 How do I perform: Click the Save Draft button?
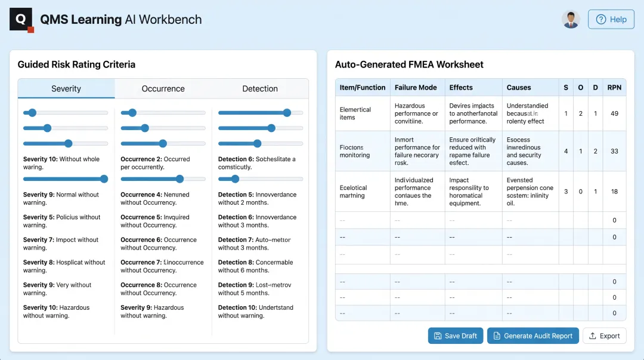coord(456,336)
